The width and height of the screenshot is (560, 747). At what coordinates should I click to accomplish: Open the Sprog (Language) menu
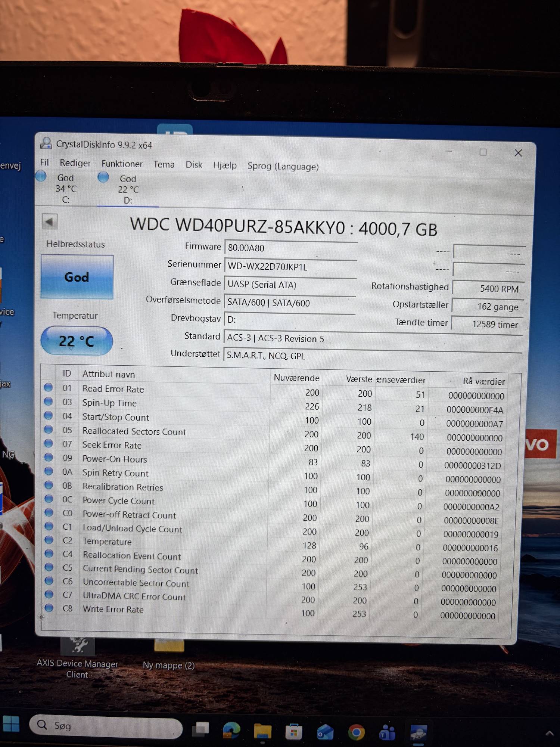click(283, 166)
